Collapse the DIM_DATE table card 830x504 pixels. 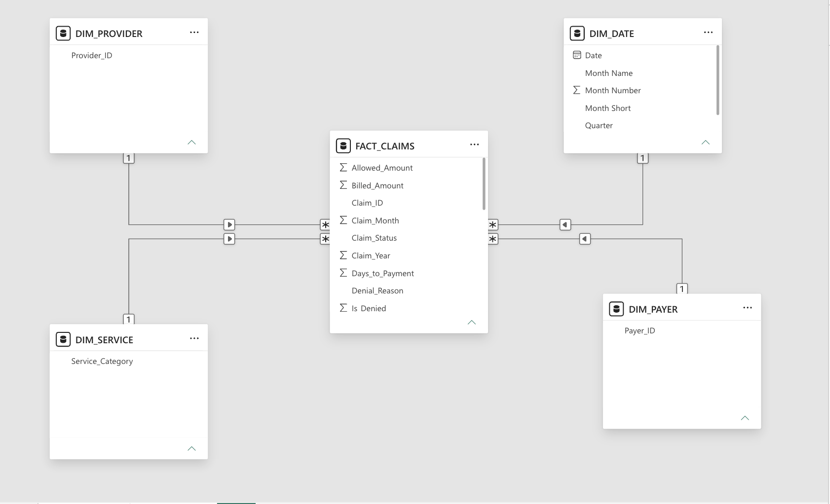[x=706, y=143]
